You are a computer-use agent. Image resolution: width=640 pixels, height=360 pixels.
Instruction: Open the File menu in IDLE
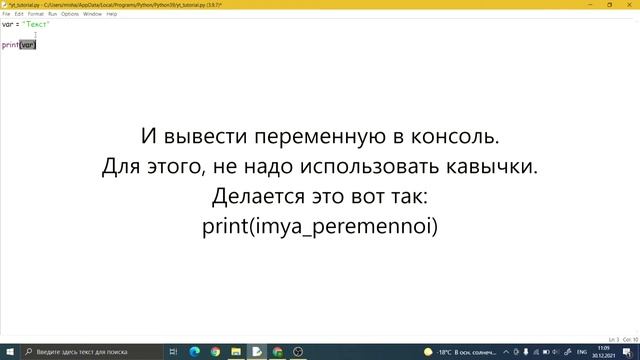6,14
